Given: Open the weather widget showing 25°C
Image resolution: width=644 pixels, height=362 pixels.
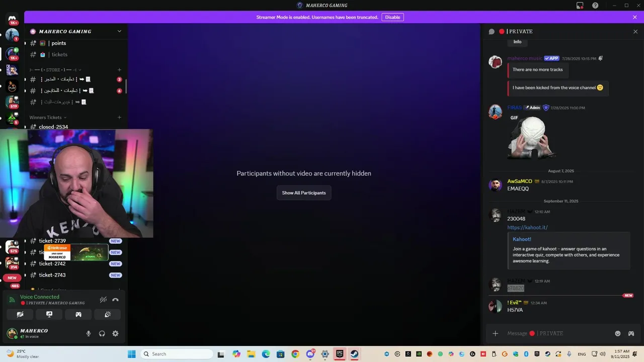Looking at the screenshot, I should 23,354.
